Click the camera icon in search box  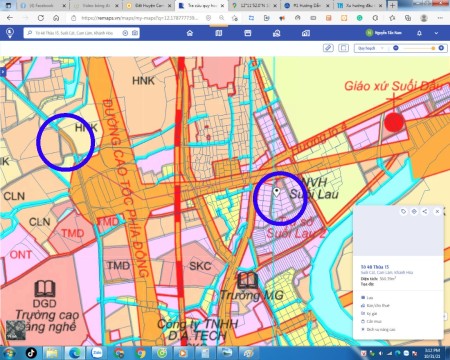[135, 33]
